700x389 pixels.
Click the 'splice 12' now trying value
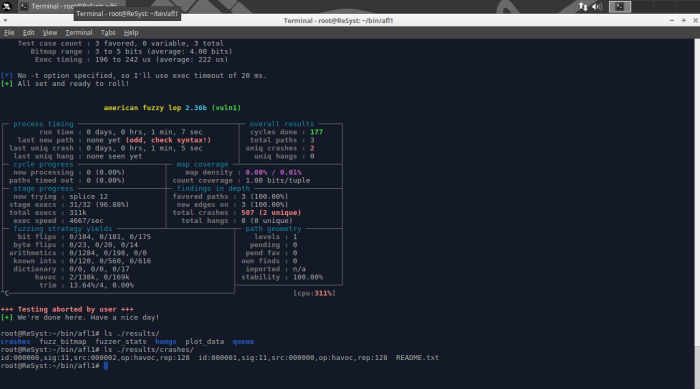point(88,197)
